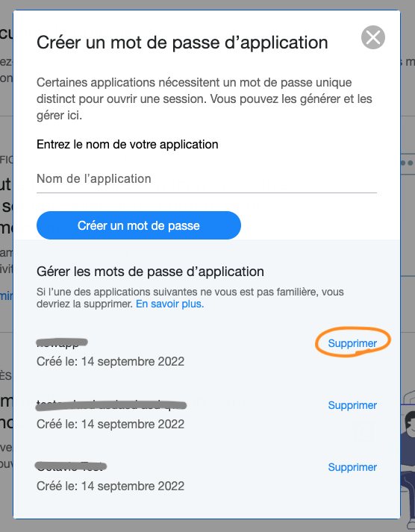Click the 'Entrez le nom de votre application' label
415x532 pixels.
[x=127, y=145]
